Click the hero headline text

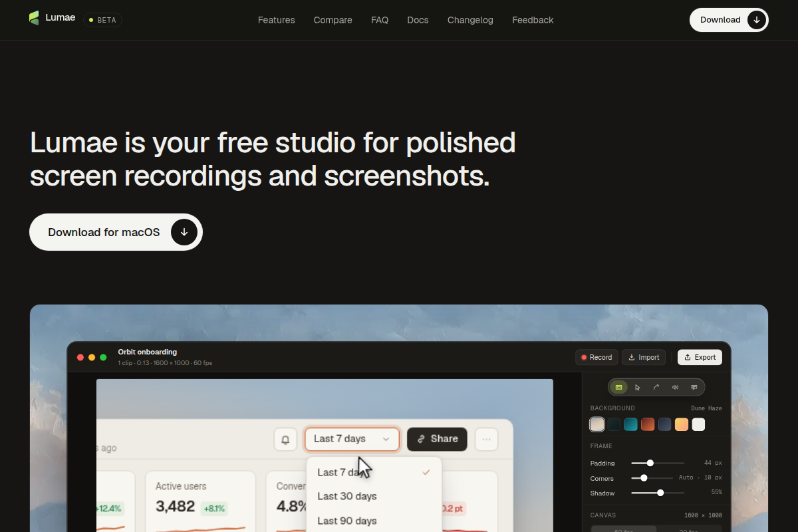273,160
